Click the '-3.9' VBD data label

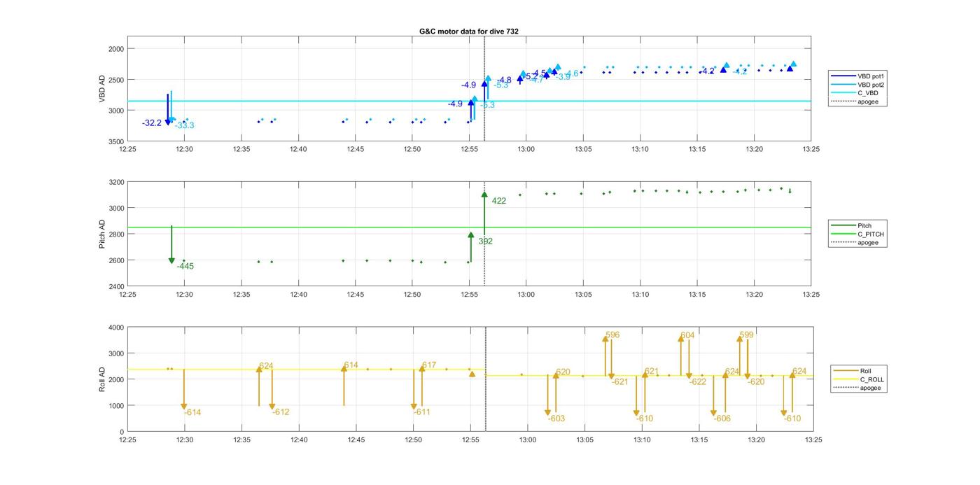563,77
